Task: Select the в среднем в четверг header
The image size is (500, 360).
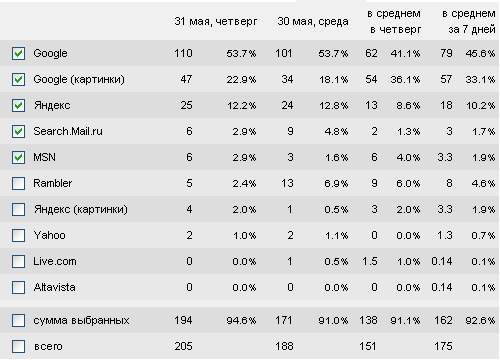Action: [x=394, y=21]
